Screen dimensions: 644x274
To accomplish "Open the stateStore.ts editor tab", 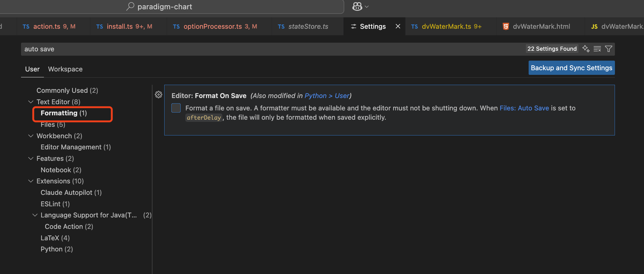I will [308, 27].
